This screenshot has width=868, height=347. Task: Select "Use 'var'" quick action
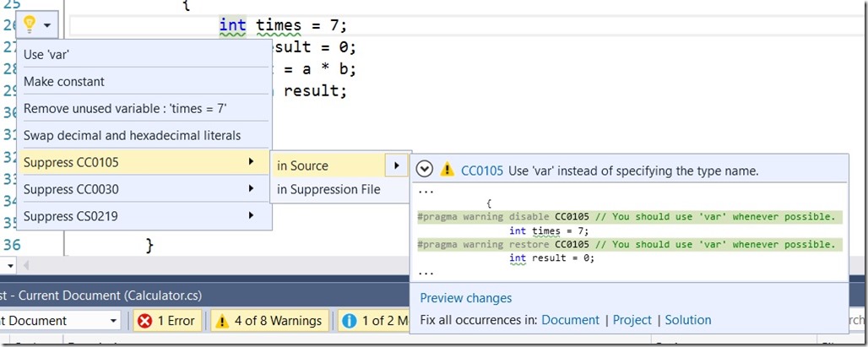click(x=46, y=55)
